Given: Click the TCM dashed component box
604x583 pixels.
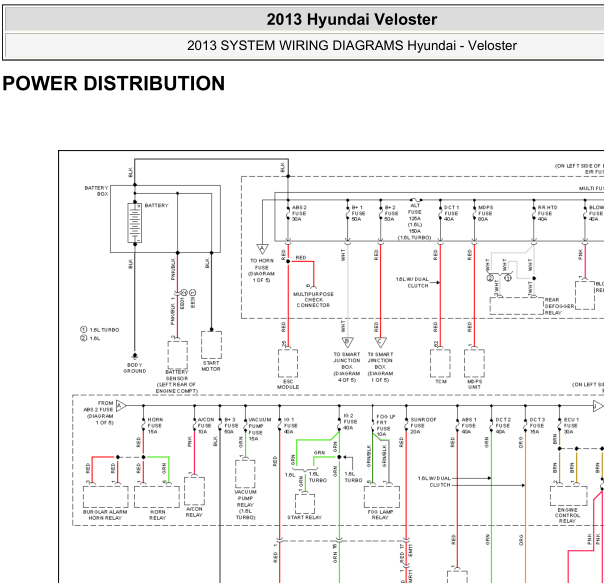Looking at the screenshot, I should (440, 363).
